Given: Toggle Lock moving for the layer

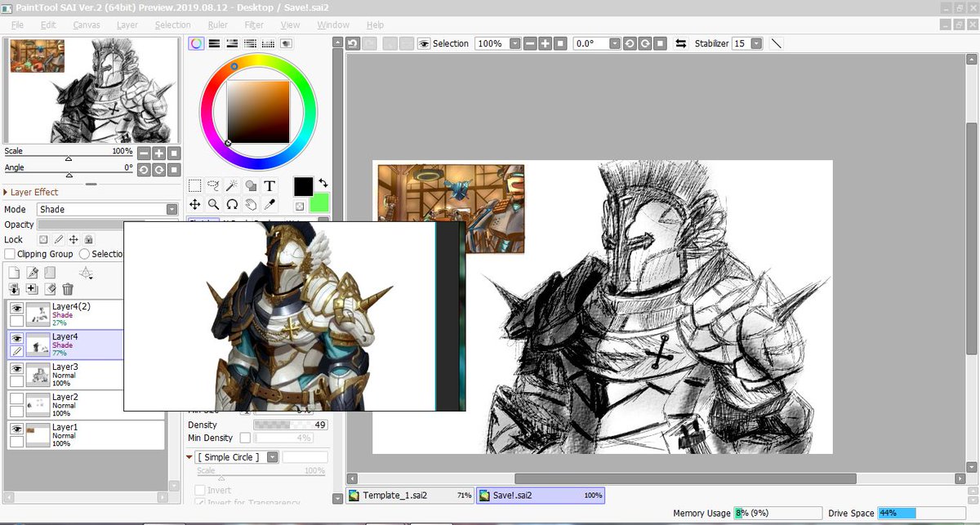Looking at the screenshot, I should click(x=73, y=239).
